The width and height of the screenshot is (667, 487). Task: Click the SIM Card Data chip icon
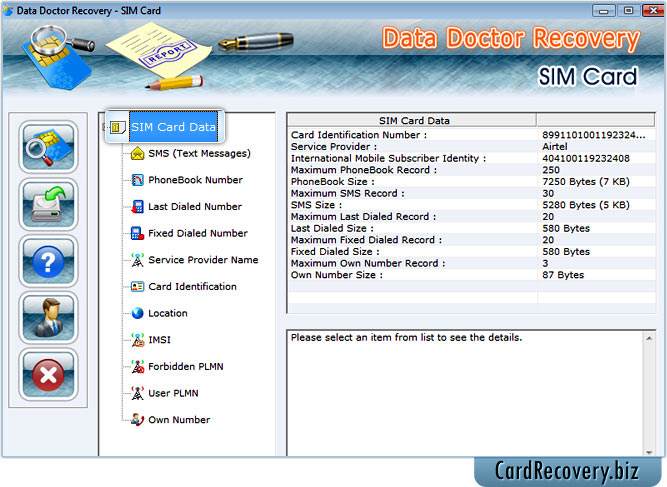[117, 127]
